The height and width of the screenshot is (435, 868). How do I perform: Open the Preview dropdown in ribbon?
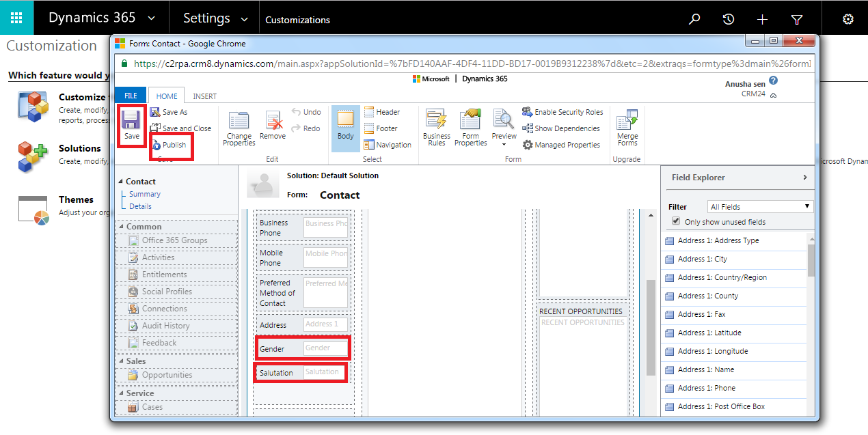point(504,128)
